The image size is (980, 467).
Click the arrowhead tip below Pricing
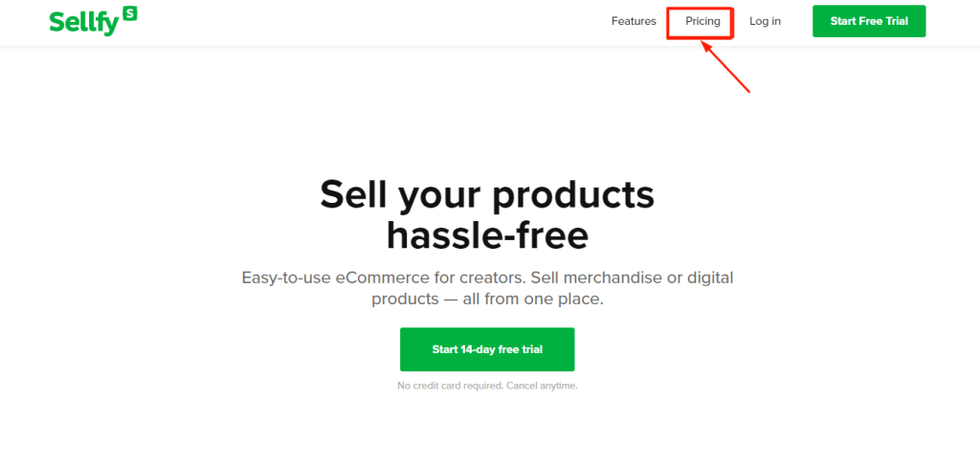(x=702, y=43)
